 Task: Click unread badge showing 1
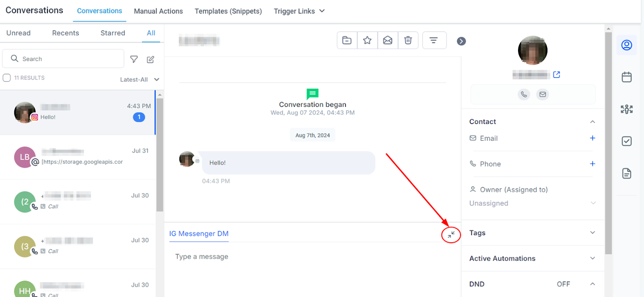point(139,117)
